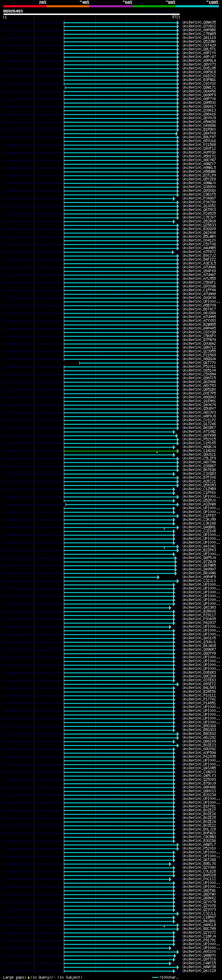Open hit UniRef100_C7EW65
This screenshot has width=222, height=980.
(x=199, y=34)
